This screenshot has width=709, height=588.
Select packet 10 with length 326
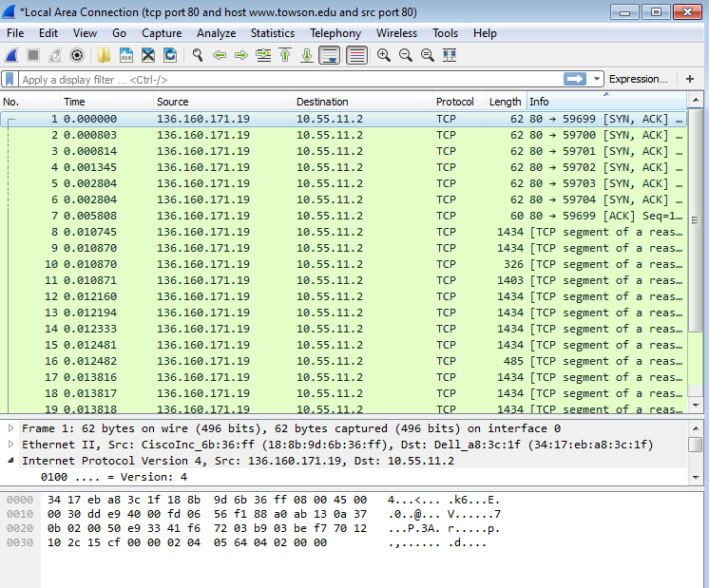pos(344,264)
